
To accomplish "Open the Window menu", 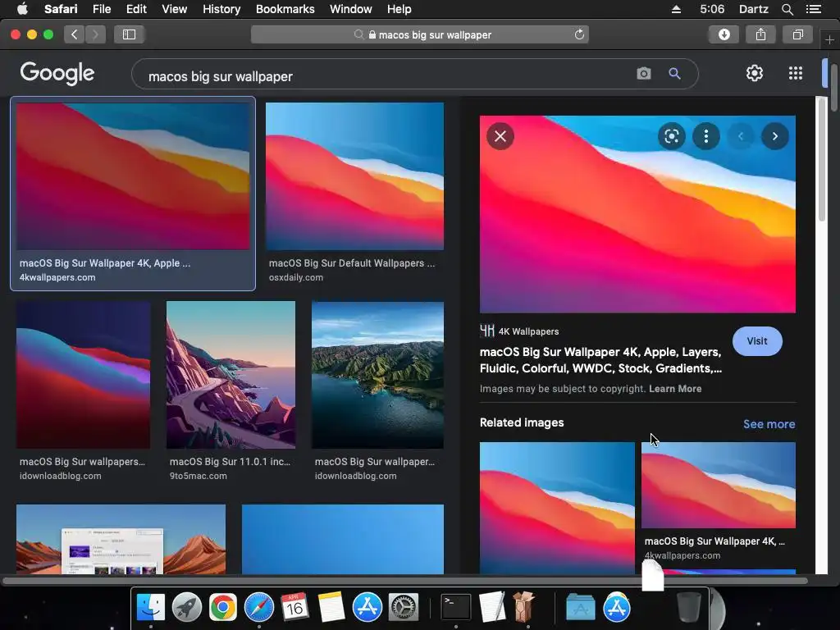I will click(x=351, y=9).
